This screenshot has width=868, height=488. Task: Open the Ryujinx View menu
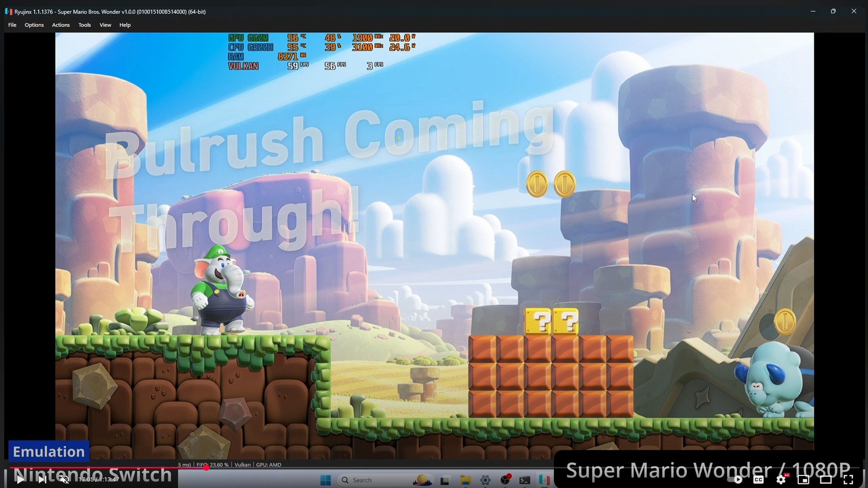pyautogui.click(x=105, y=25)
